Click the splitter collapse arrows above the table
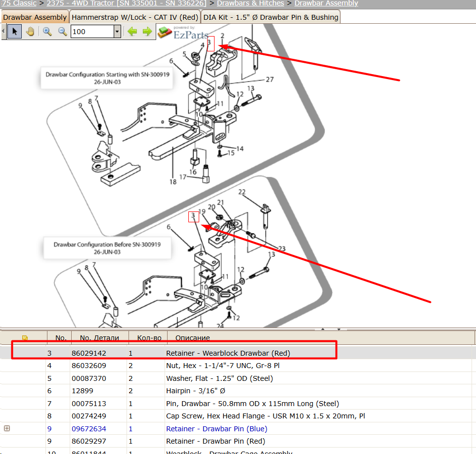The height and width of the screenshot is (454, 476). (331, 329)
